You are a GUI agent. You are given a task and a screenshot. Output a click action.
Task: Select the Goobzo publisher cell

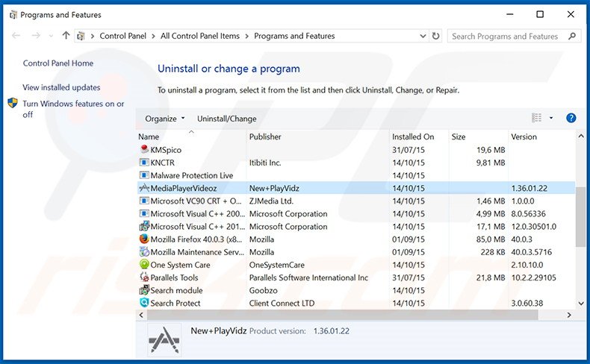[x=263, y=290]
